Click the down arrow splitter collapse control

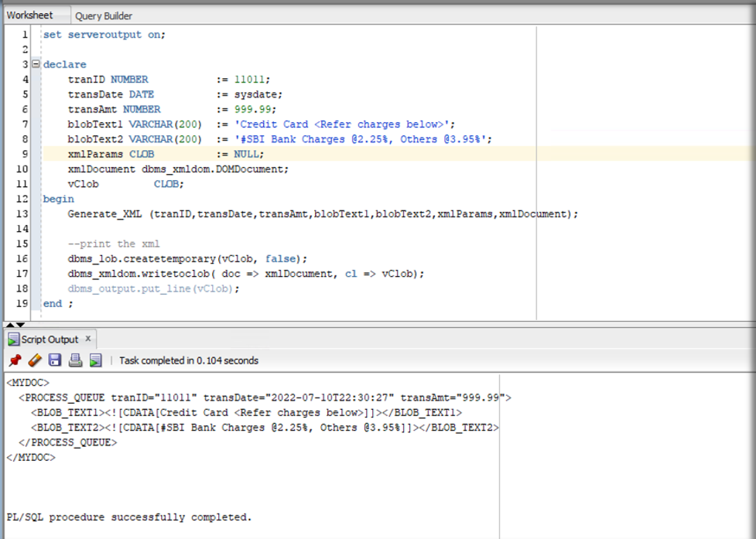[x=20, y=325]
